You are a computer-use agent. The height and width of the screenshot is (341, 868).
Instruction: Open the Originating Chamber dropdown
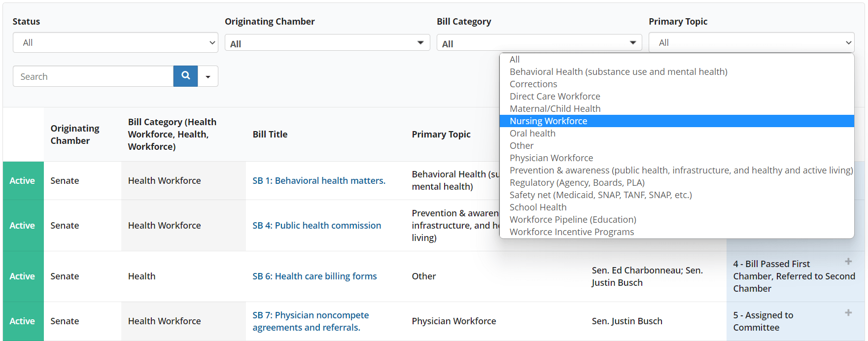[327, 43]
